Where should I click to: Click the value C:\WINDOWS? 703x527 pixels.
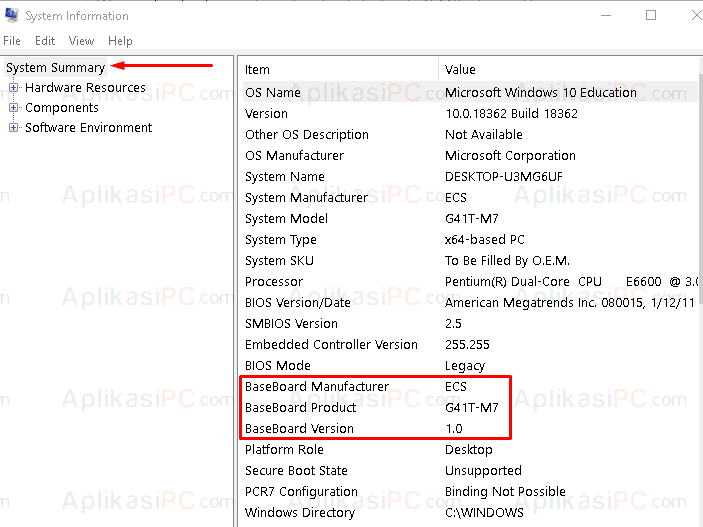(484, 513)
